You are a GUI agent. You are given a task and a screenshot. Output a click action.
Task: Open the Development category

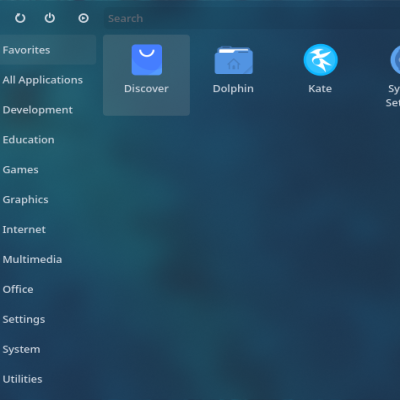tap(48, 110)
